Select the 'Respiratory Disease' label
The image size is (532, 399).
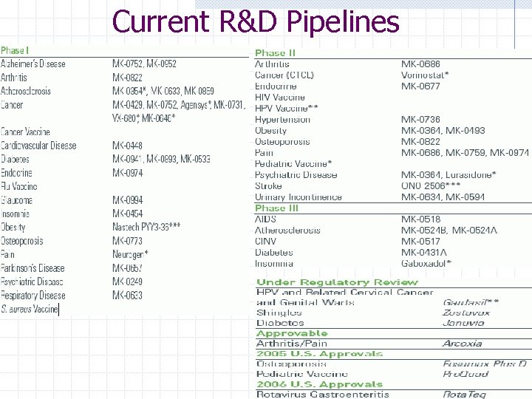(33, 296)
